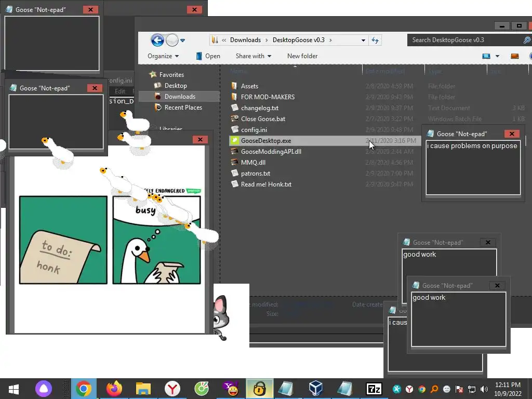532x399 pixels.
Task: Click the volume speaker tray icon
Action: click(x=484, y=389)
